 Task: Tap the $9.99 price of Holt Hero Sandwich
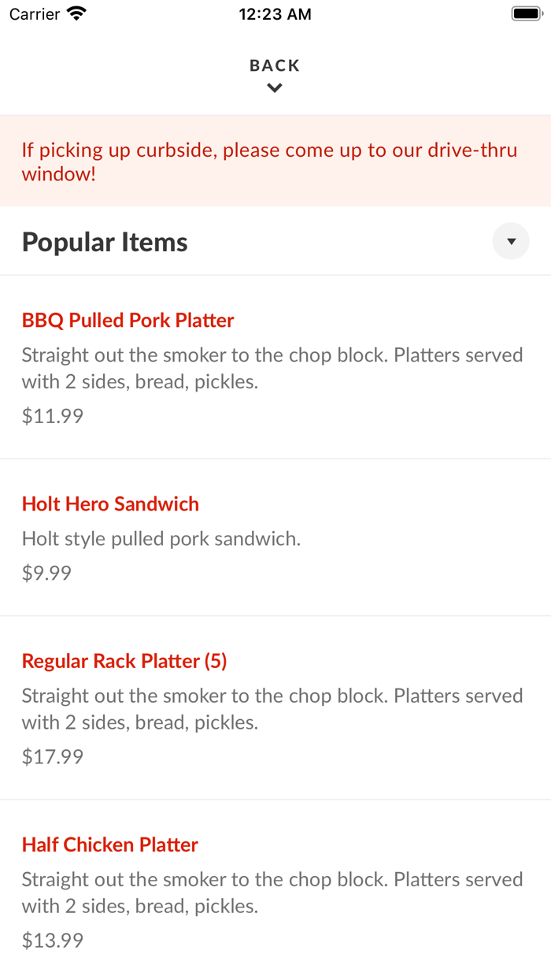pos(45,573)
